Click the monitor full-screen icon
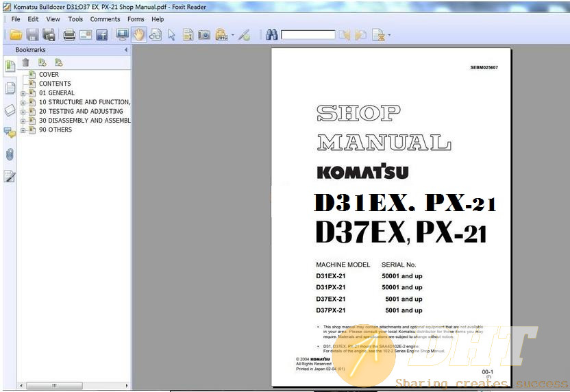This screenshot has width=570, height=392. (122, 35)
